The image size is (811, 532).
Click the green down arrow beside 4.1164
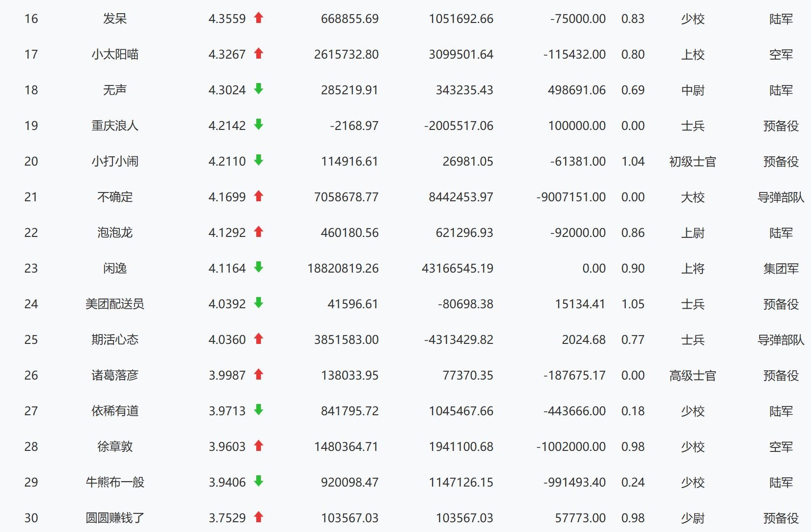[x=259, y=267]
